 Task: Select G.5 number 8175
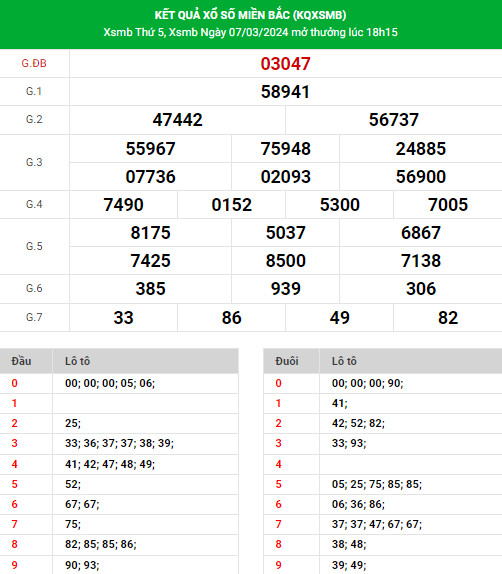point(150,233)
